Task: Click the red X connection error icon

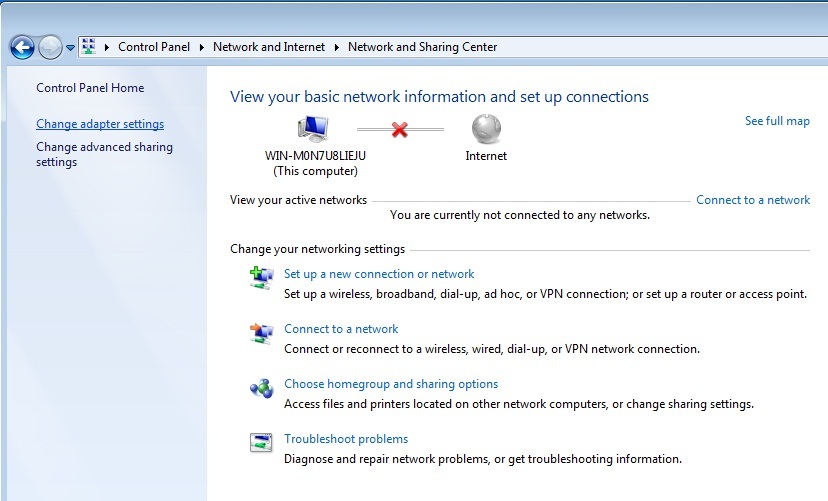Action: 400,129
